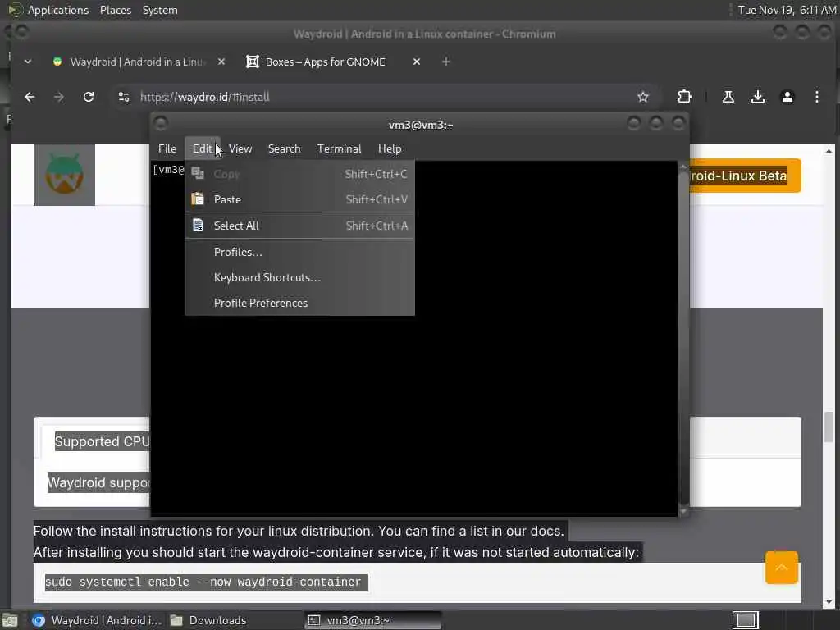The width and height of the screenshot is (840, 630).
Task: Click terminal scrollbar down arrow
Action: [683, 512]
